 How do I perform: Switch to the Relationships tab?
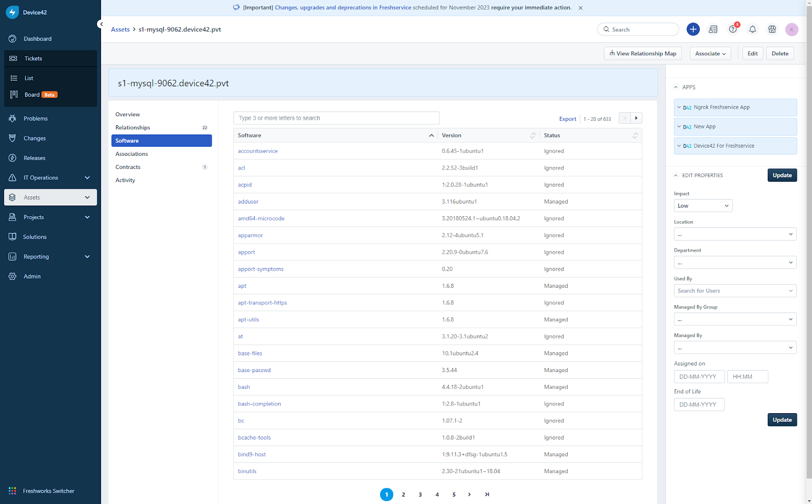pos(161,127)
